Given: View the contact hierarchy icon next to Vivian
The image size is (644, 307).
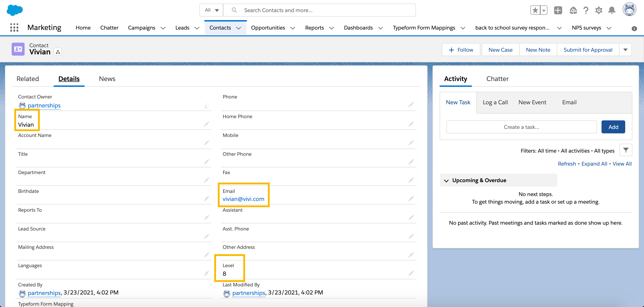Looking at the screenshot, I should tap(58, 52).
